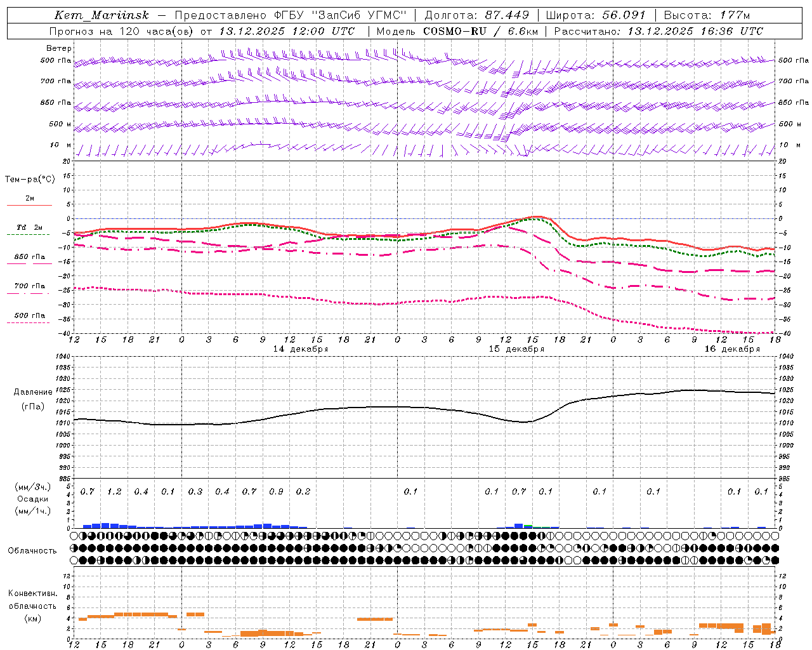Click the left 10 м wind level label
812x650 pixels.
(61, 145)
